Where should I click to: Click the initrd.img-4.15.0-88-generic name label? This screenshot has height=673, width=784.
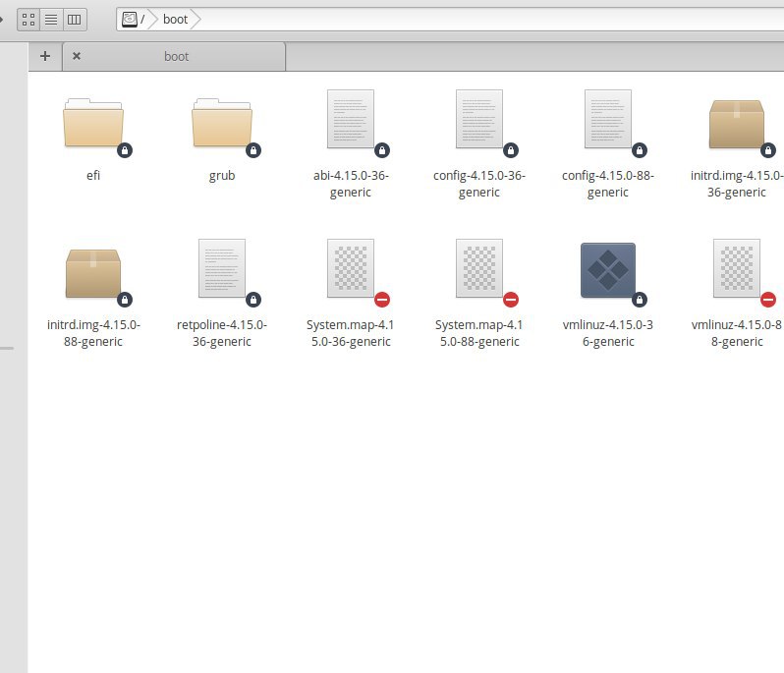coord(93,333)
